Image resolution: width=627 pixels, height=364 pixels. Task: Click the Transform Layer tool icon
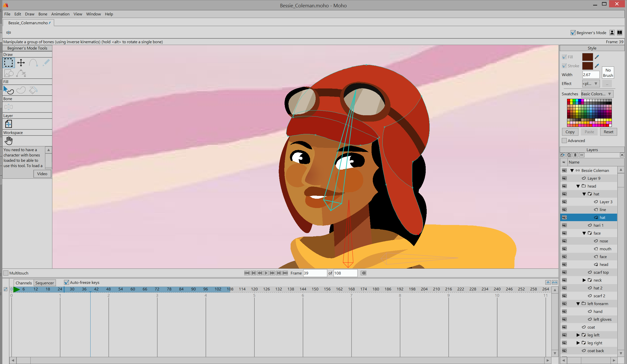[x=9, y=124]
